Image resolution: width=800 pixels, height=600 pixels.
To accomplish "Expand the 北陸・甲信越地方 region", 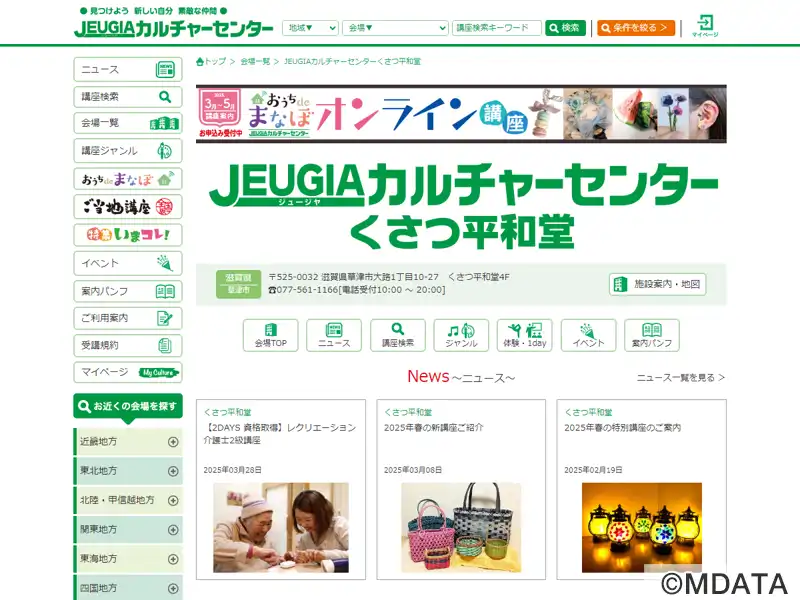I will coord(128,500).
